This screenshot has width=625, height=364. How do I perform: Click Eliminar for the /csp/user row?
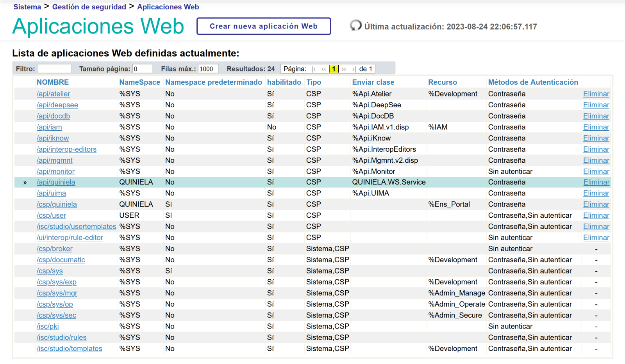[x=596, y=215]
